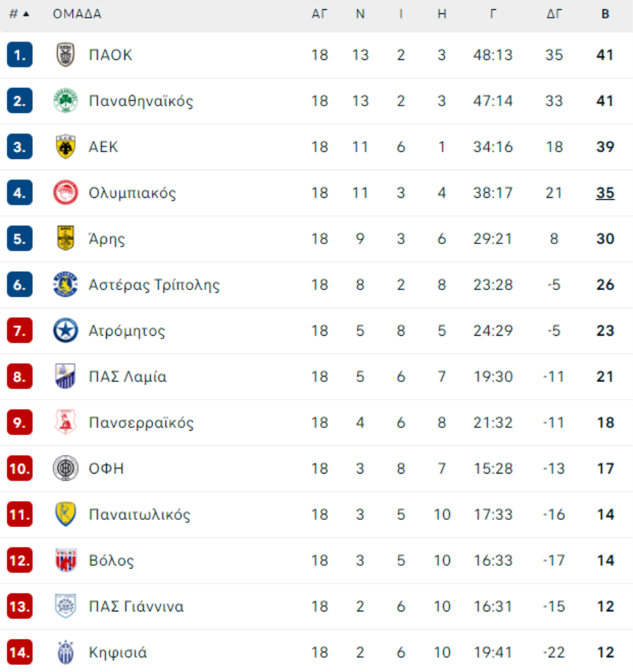Viewport: 633px width, 672px height.
Task: Click the Άρης yellow badge icon
Action: tap(65, 239)
